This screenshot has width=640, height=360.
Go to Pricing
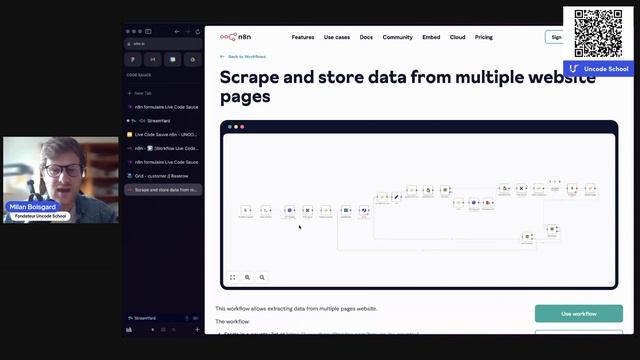[x=484, y=37]
